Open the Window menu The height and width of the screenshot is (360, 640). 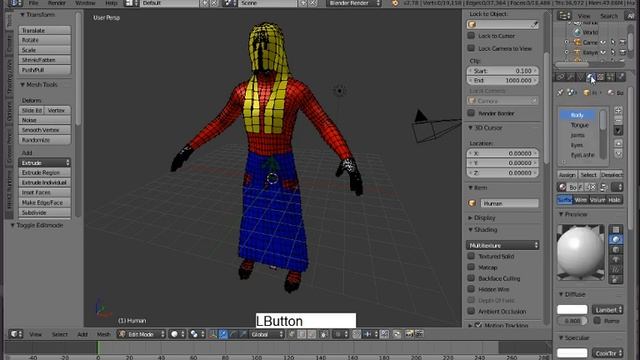85,3
